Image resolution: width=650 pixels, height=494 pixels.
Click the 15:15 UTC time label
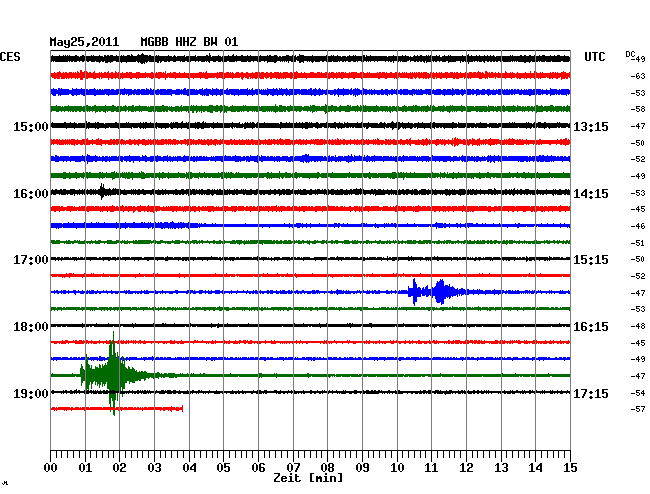tap(591, 260)
